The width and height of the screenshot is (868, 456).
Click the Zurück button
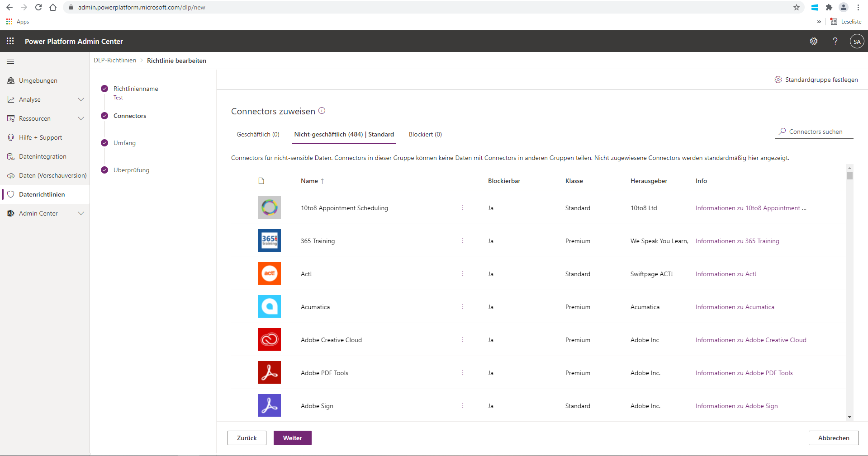pos(247,438)
